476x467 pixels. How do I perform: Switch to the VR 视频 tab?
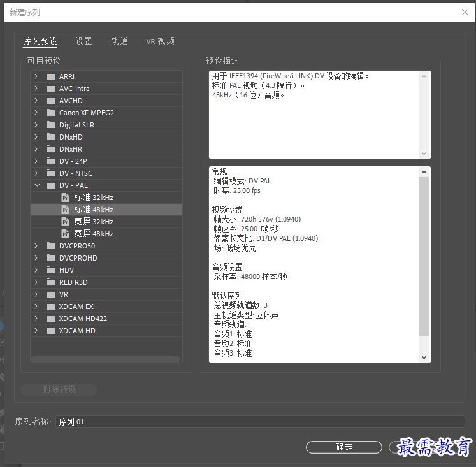tap(161, 41)
